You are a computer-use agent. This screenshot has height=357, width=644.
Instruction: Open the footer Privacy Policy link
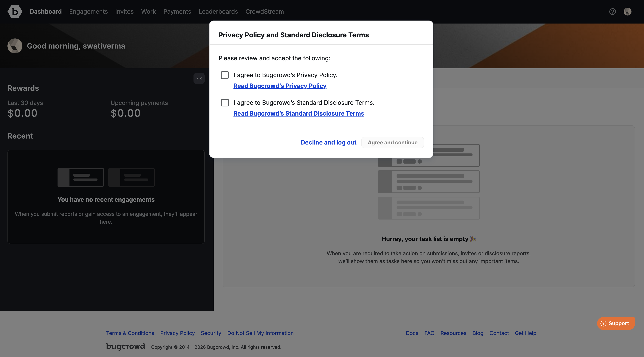click(x=177, y=333)
